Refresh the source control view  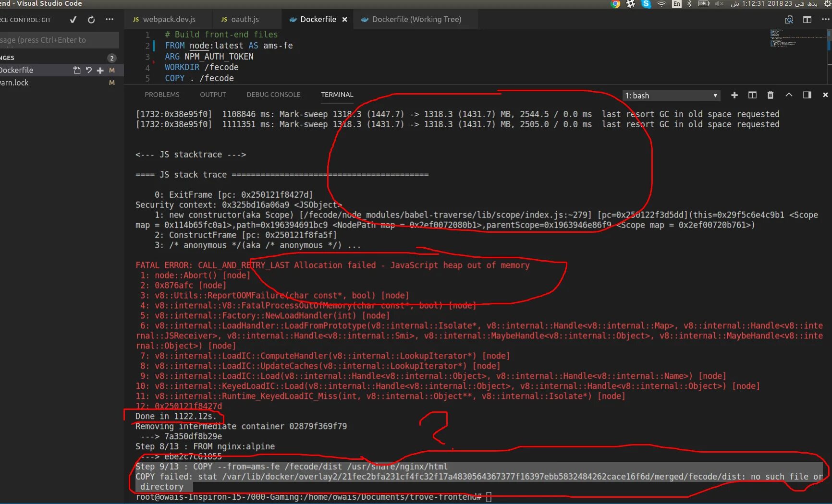(91, 20)
